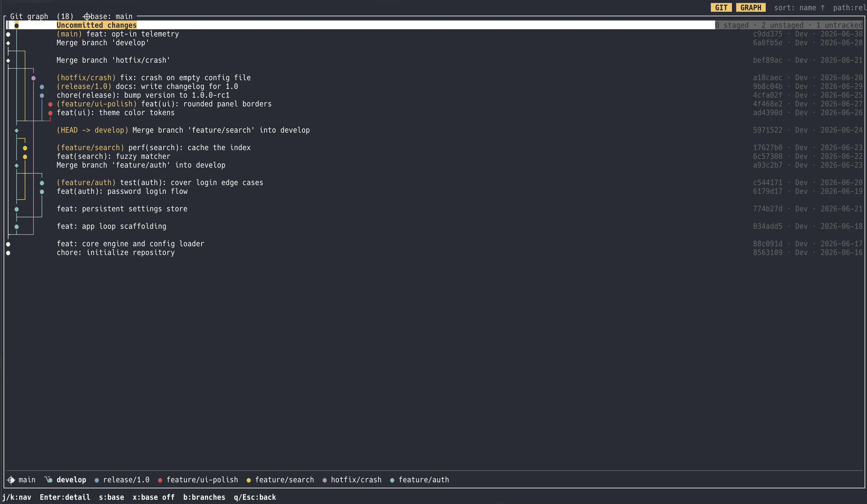Click the date 2026-06-16
Viewport: 867px width, 504px height.
tap(842, 253)
